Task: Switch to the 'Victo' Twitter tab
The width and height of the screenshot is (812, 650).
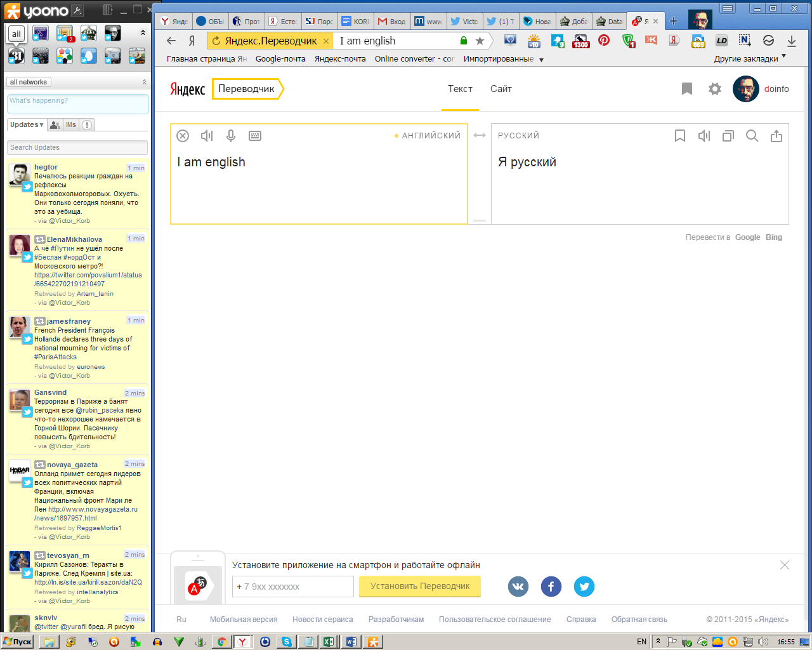Action: pos(464,21)
